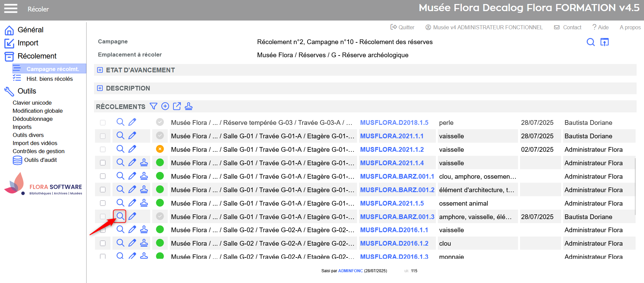
Task: Open the Récolement sidebar section
Action: [37, 56]
